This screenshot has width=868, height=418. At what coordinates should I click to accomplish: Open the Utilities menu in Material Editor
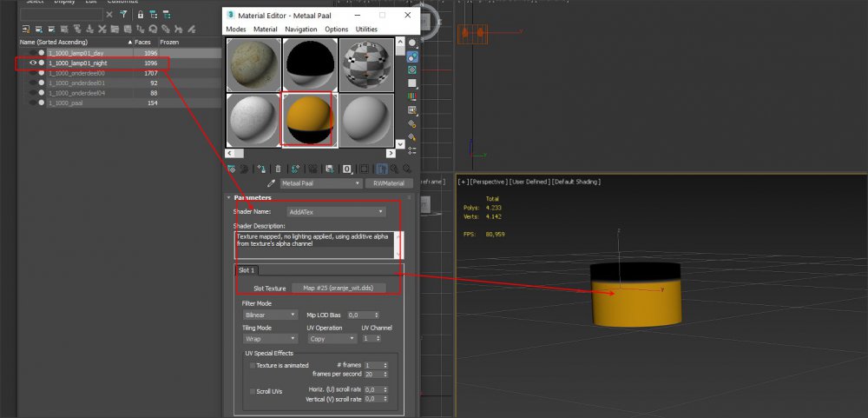(x=366, y=30)
